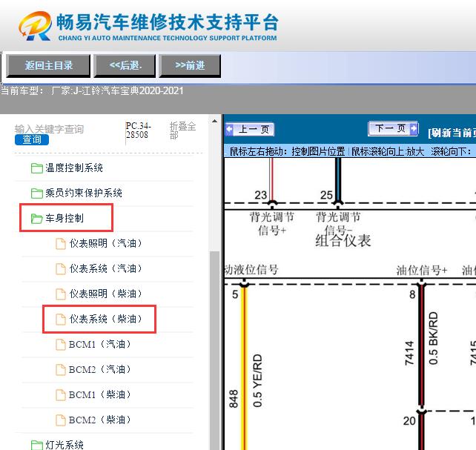The width and height of the screenshot is (476, 450).
Task: Click the PC.34-28508 text
Action: tap(139, 130)
